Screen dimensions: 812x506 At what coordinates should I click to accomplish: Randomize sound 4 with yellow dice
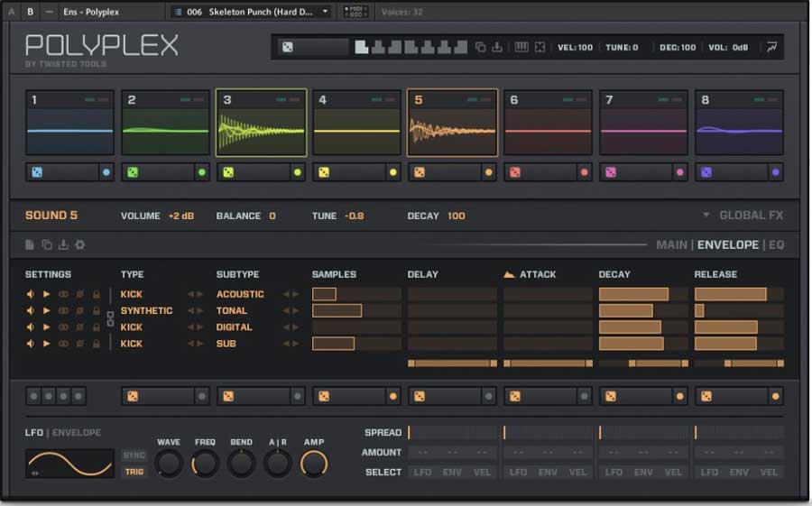pyautogui.click(x=324, y=172)
